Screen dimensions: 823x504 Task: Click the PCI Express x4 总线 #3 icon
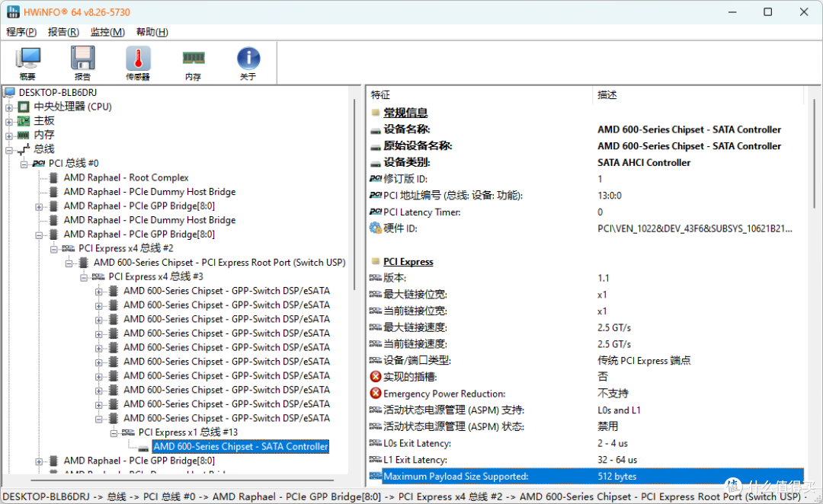pos(98,276)
